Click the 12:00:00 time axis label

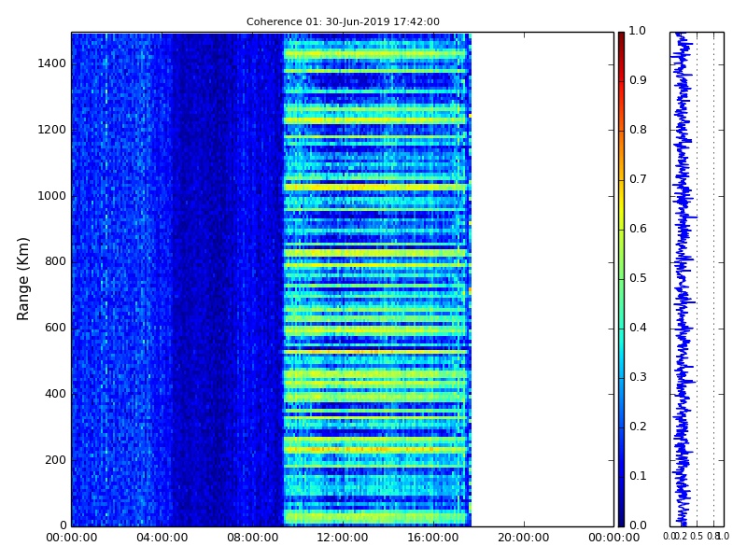pos(343,538)
